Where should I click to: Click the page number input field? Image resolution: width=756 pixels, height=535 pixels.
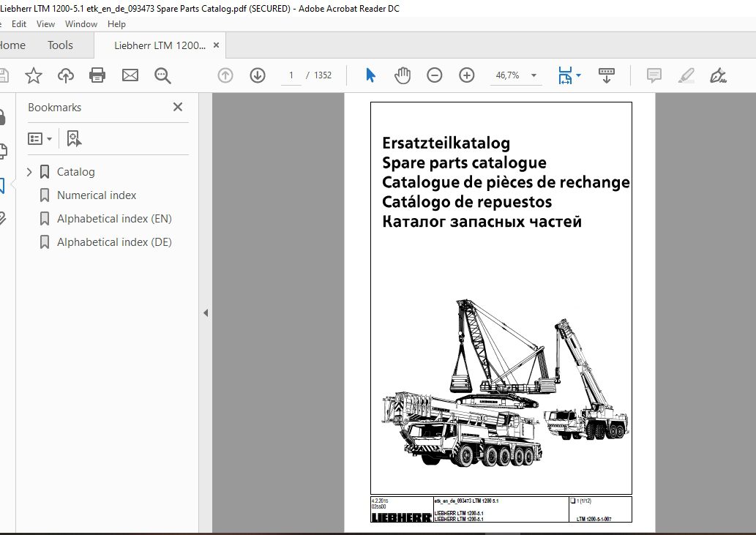(x=291, y=75)
